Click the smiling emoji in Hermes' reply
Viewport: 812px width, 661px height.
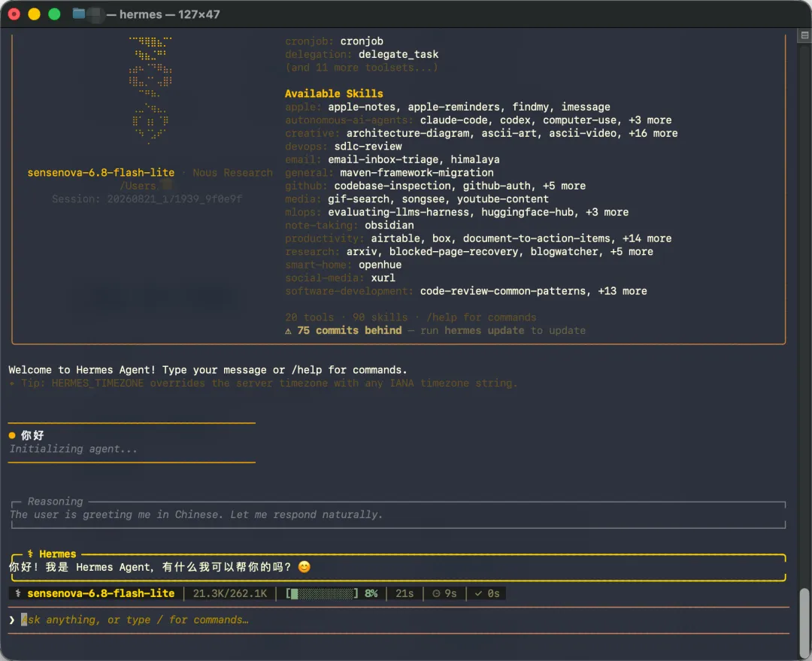click(x=304, y=567)
